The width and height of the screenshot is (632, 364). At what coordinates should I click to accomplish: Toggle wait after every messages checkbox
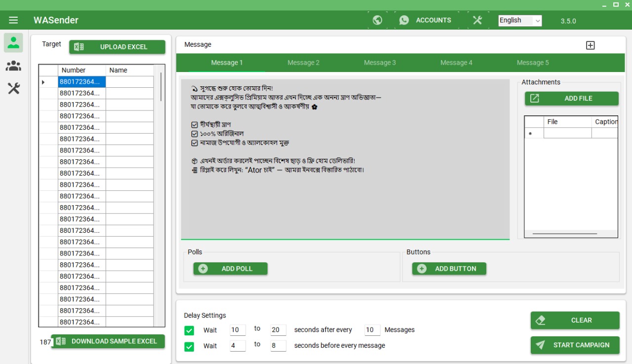coord(189,330)
